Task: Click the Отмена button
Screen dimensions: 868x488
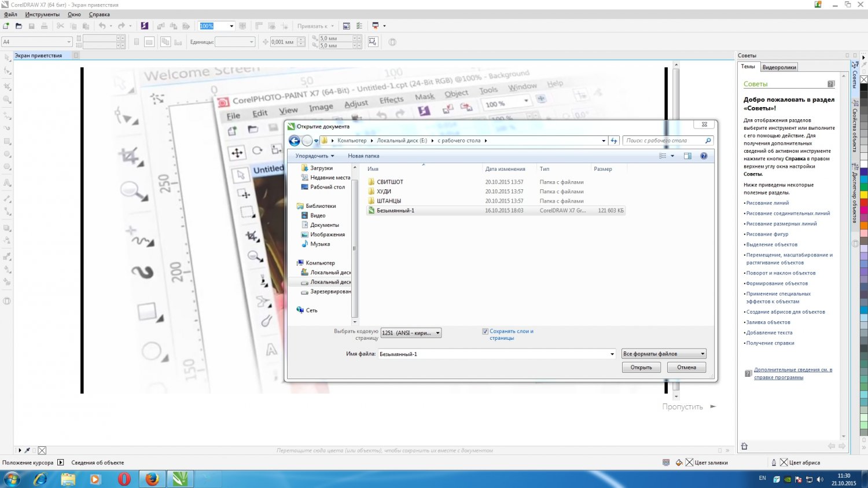Action: 687,367
